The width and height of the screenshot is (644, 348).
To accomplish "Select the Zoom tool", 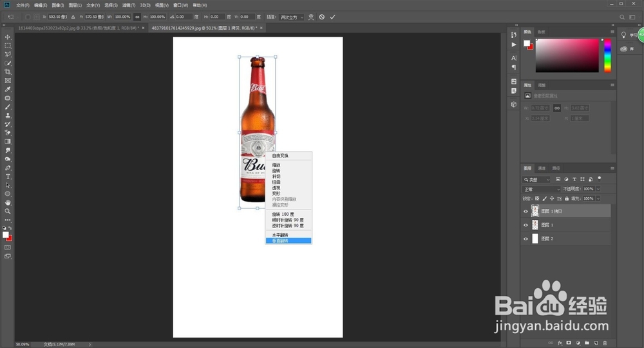I will click(x=7, y=211).
